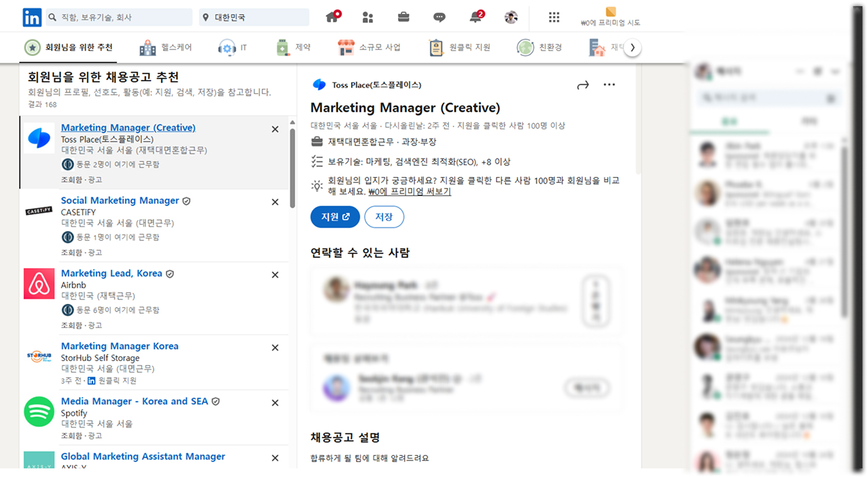Click the 결과 168 results count
The width and height of the screenshot is (868, 477).
(43, 104)
